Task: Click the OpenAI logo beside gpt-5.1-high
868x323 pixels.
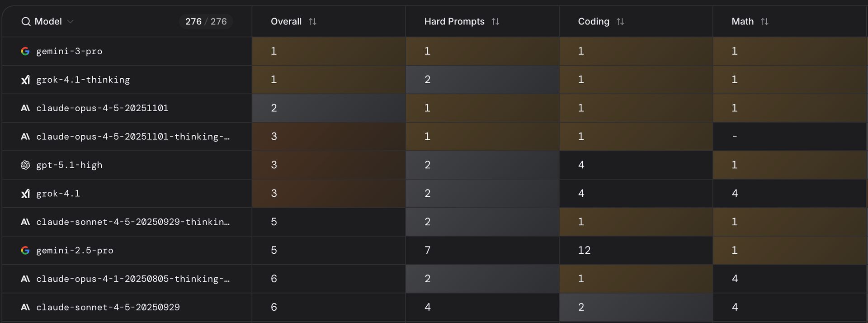Action: (25, 165)
